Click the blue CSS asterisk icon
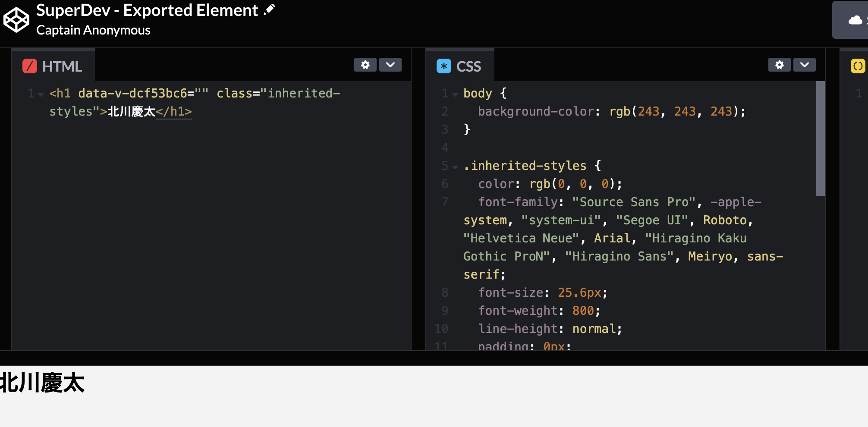 click(x=444, y=66)
